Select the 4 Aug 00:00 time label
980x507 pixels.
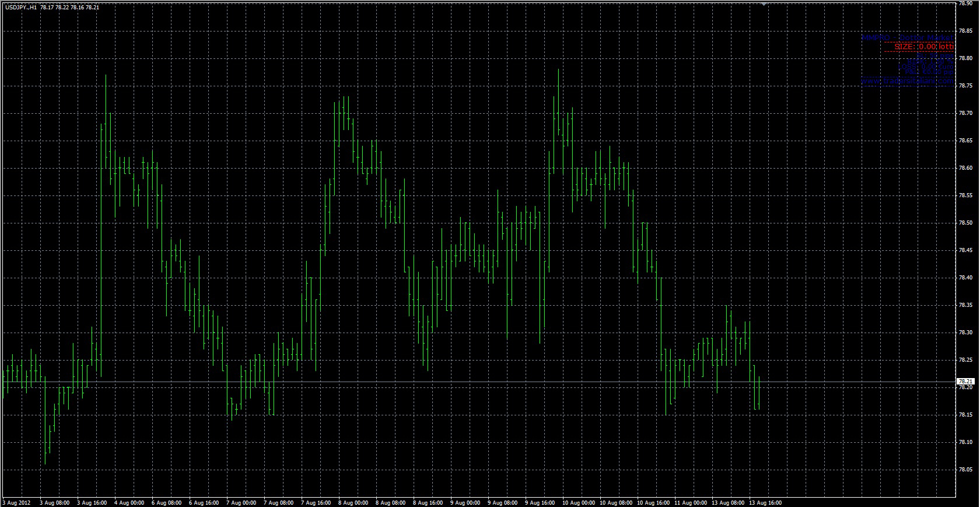[129, 502]
